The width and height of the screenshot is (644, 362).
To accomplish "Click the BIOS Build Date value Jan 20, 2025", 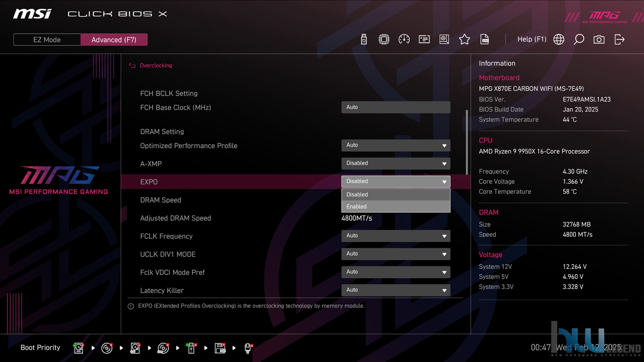I will [x=580, y=110].
